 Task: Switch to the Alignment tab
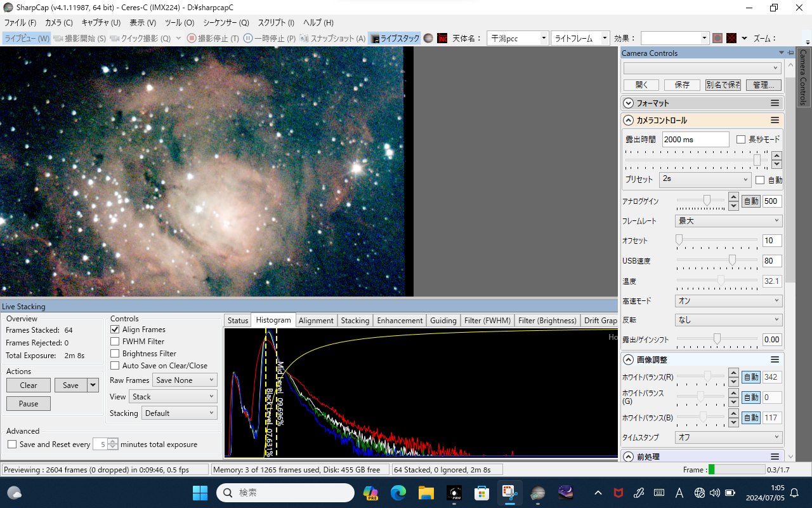point(316,321)
